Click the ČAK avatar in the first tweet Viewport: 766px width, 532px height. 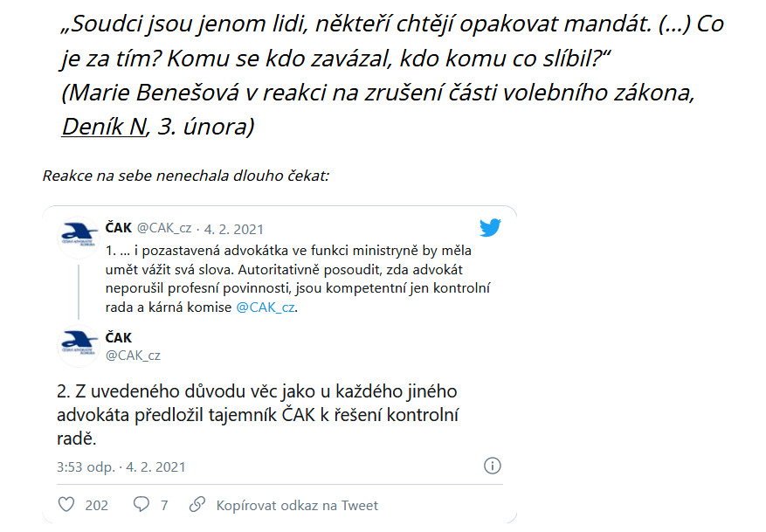pos(79,238)
